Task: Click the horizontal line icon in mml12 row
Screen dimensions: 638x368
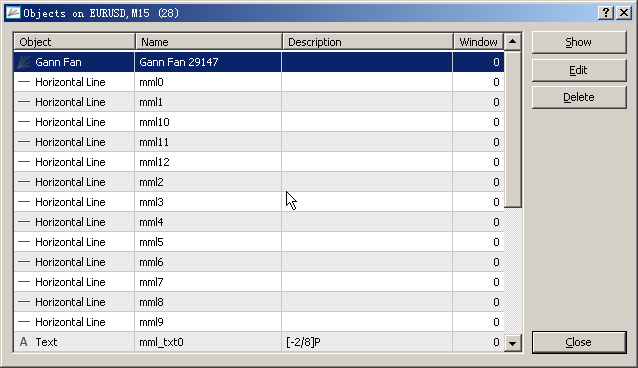Action: [24, 162]
